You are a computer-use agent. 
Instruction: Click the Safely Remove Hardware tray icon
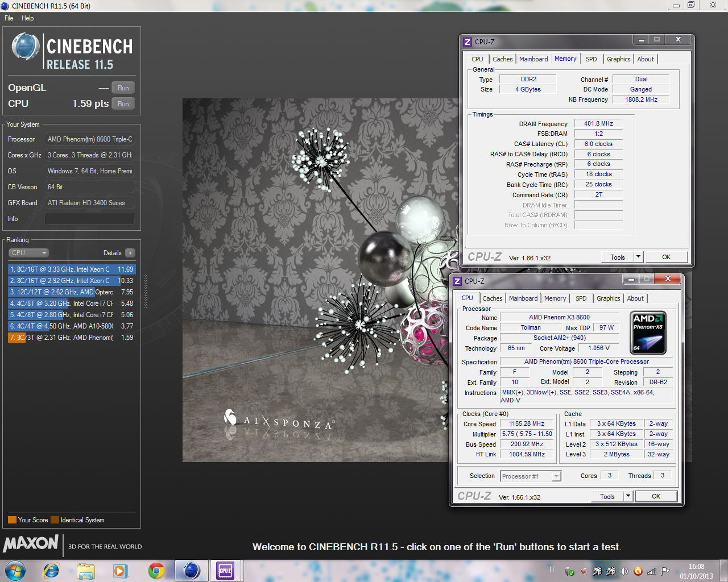point(570,571)
